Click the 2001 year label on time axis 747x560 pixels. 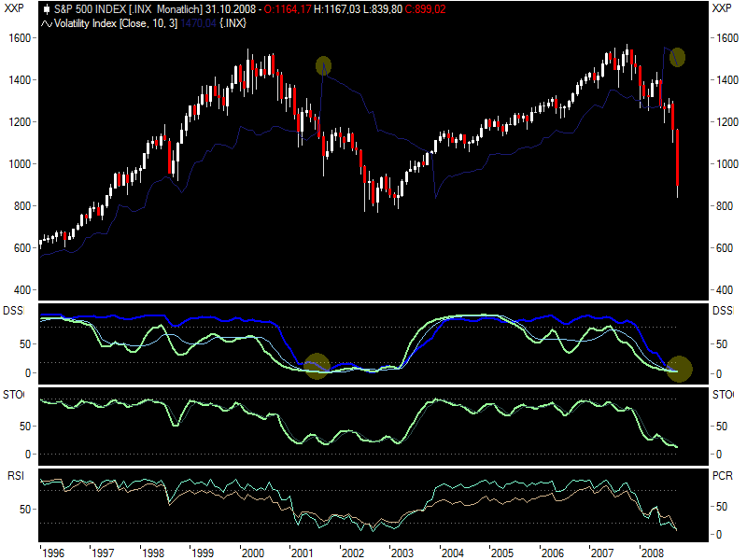[303, 553]
